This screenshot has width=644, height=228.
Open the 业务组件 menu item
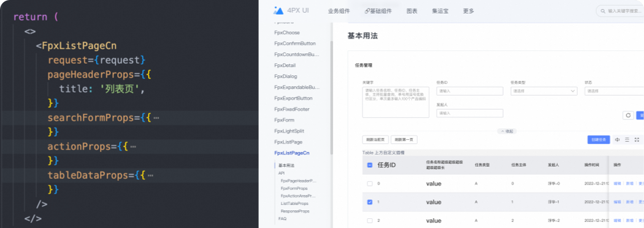(339, 11)
